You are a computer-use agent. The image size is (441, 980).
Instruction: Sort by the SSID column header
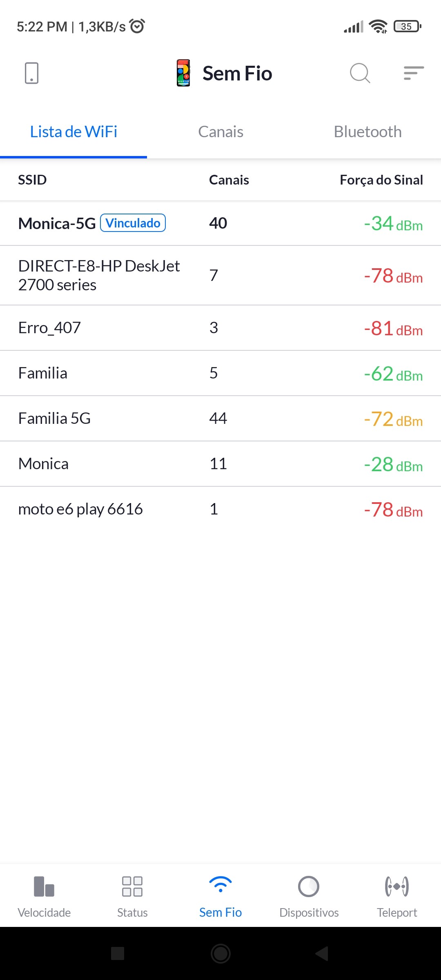click(32, 180)
